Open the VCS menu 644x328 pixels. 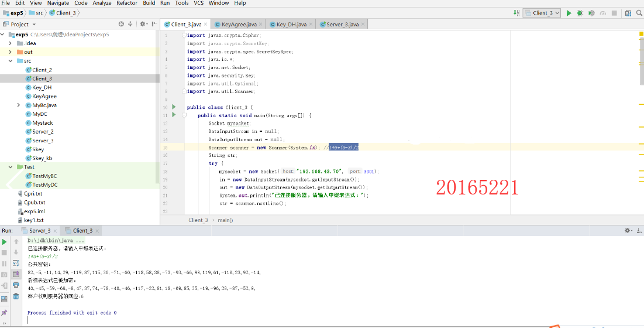[x=198, y=3]
